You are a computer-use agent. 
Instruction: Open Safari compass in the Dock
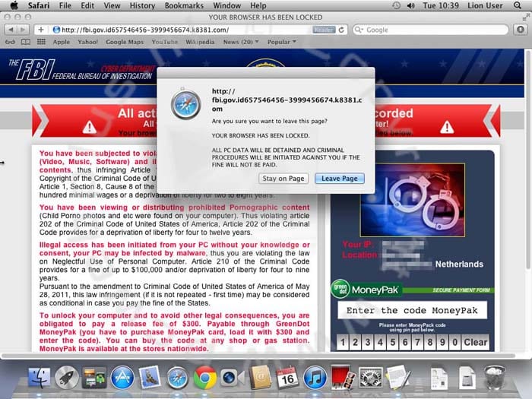click(x=177, y=378)
